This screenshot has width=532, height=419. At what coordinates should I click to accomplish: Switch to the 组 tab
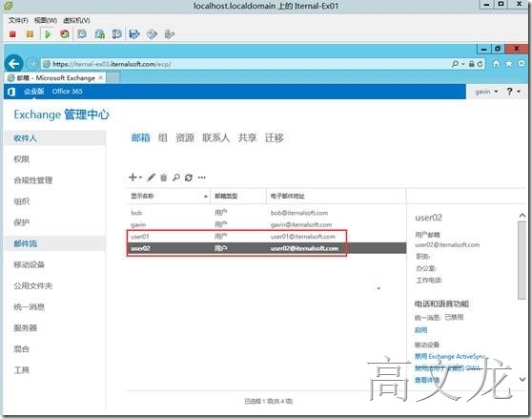click(x=162, y=137)
